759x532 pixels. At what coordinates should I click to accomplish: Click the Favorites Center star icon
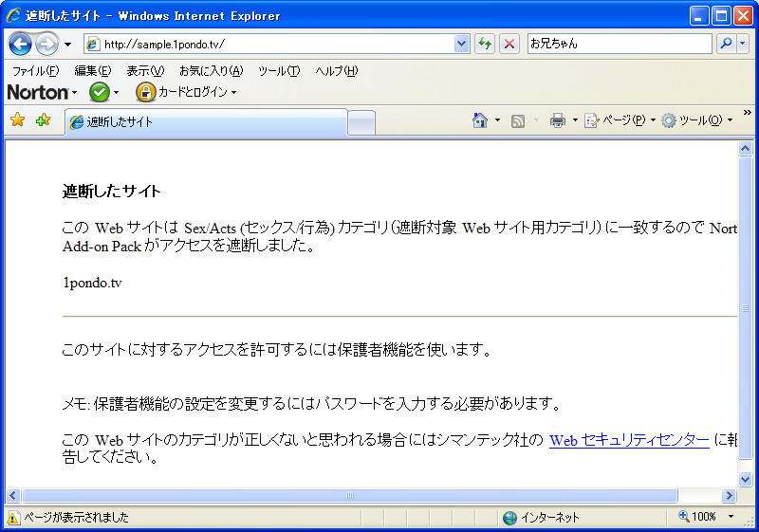[17, 119]
